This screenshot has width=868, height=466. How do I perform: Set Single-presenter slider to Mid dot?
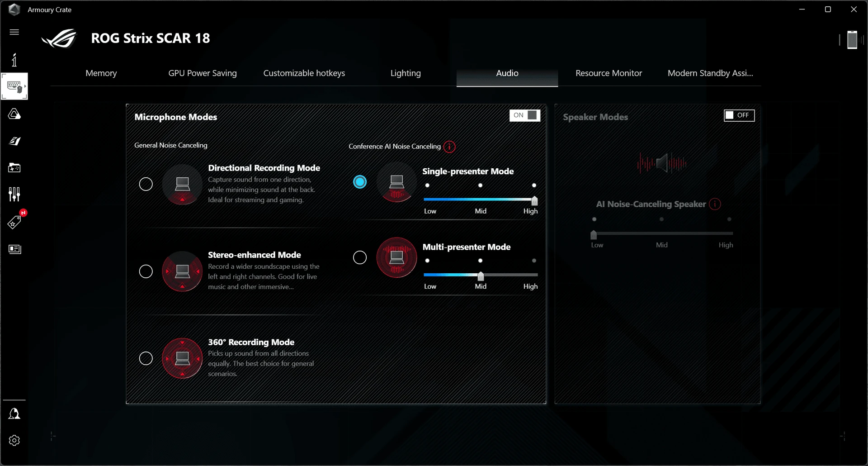tap(480, 185)
